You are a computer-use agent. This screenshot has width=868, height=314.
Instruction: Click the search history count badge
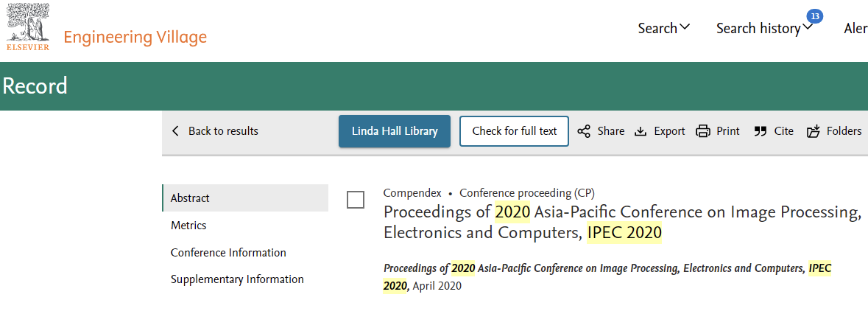pyautogui.click(x=814, y=16)
